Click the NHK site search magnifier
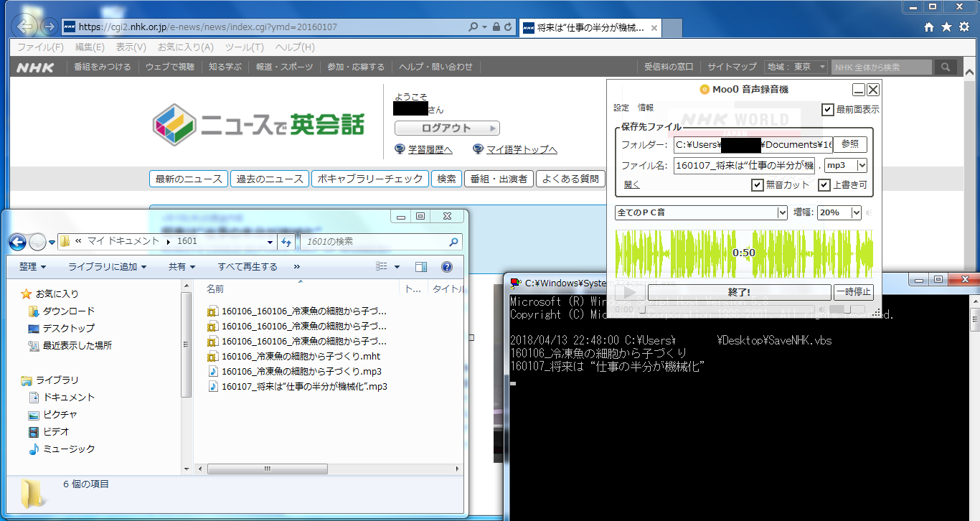This screenshot has width=980, height=521. tap(946, 67)
